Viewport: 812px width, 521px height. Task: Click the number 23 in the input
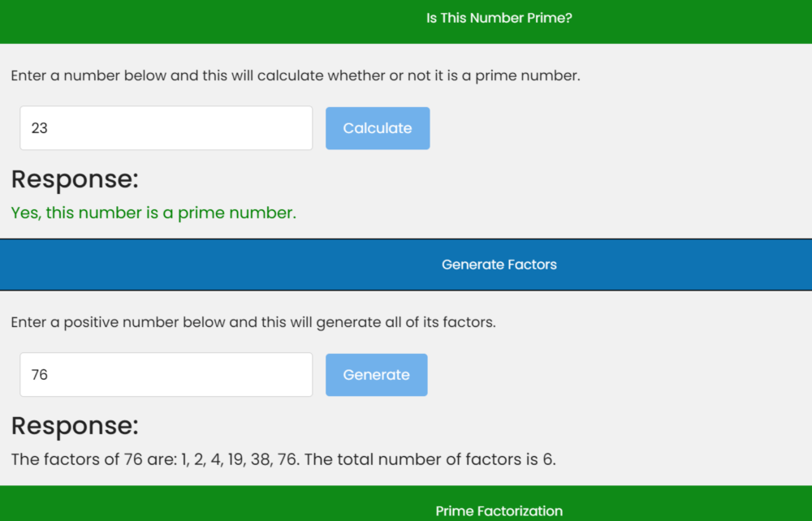click(39, 127)
